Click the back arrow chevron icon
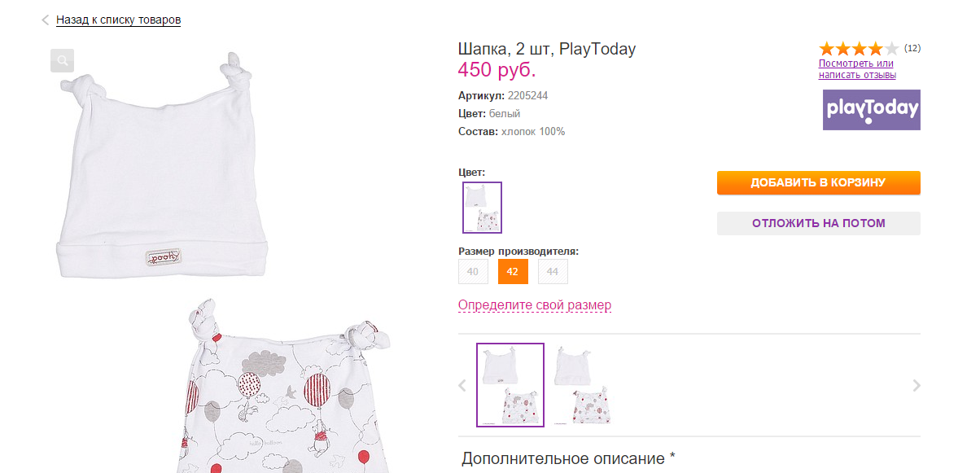980x473 pixels. [x=45, y=20]
